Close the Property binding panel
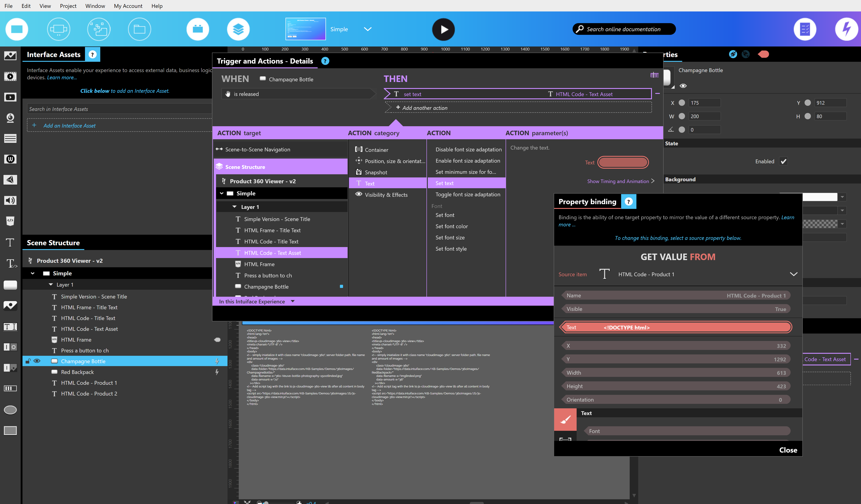Viewport: 861px width, 504px height. click(788, 450)
